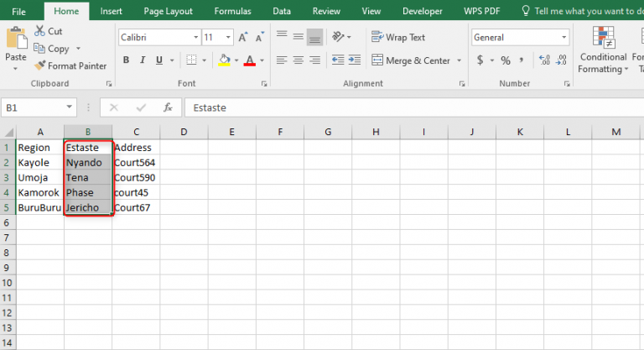Click the Percent Style icon
This screenshot has width=644, height=350.
[506, 60]
